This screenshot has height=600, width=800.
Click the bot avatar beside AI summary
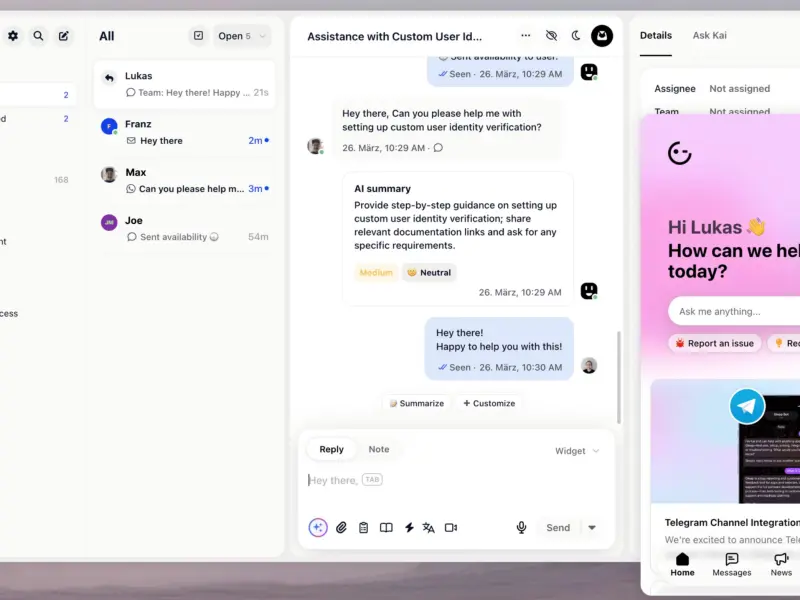tap(589, 291)
